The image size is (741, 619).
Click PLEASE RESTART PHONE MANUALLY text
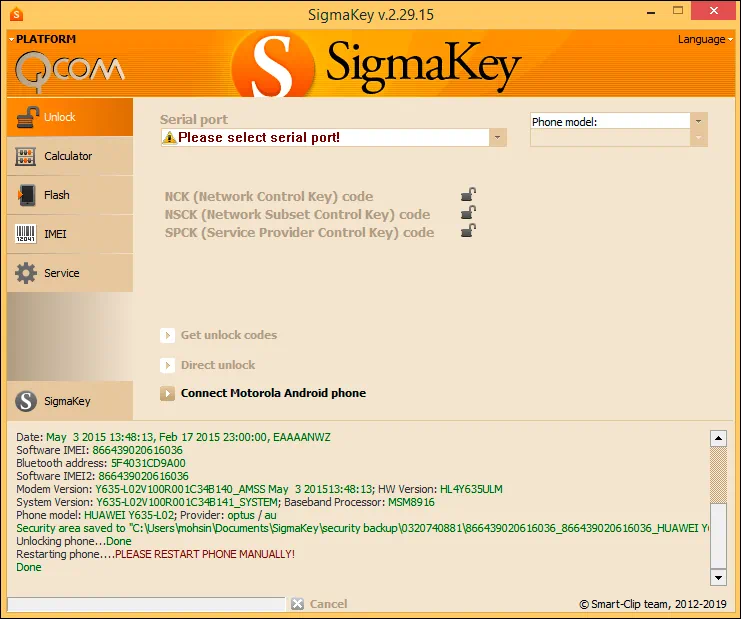pyautogui.click(x=205, y=554)
